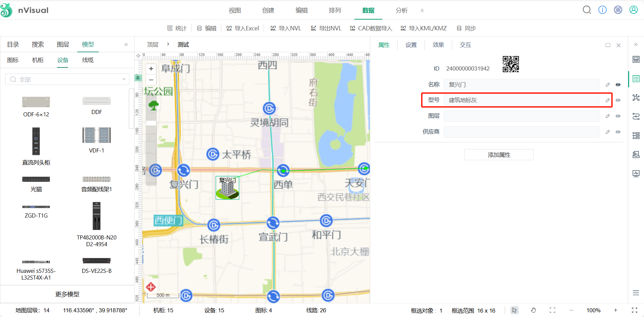Image resolution: width=644 pixels, height=317 pixels.
Task: Edit the 名称 field with pencil icon
Action: [x=608, y=85]
